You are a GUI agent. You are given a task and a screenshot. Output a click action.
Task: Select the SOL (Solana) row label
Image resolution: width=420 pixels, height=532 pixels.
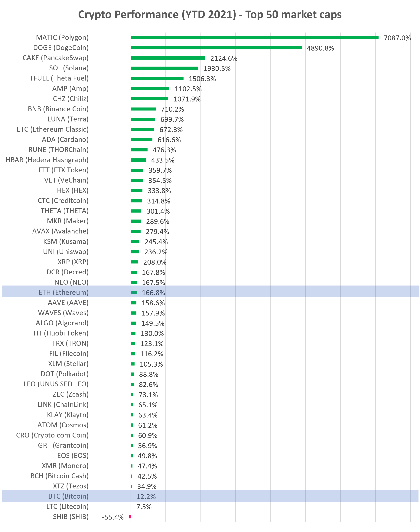69,68
